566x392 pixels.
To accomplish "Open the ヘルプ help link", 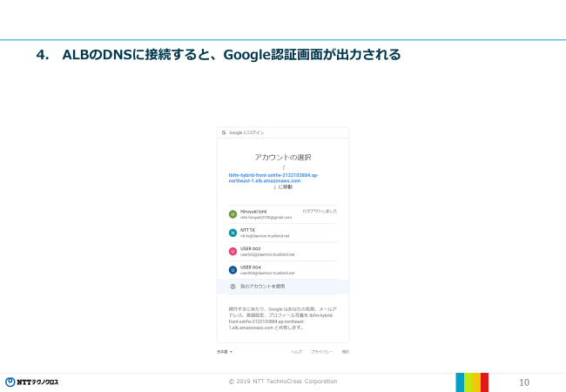I will click(x=296, y=352).
